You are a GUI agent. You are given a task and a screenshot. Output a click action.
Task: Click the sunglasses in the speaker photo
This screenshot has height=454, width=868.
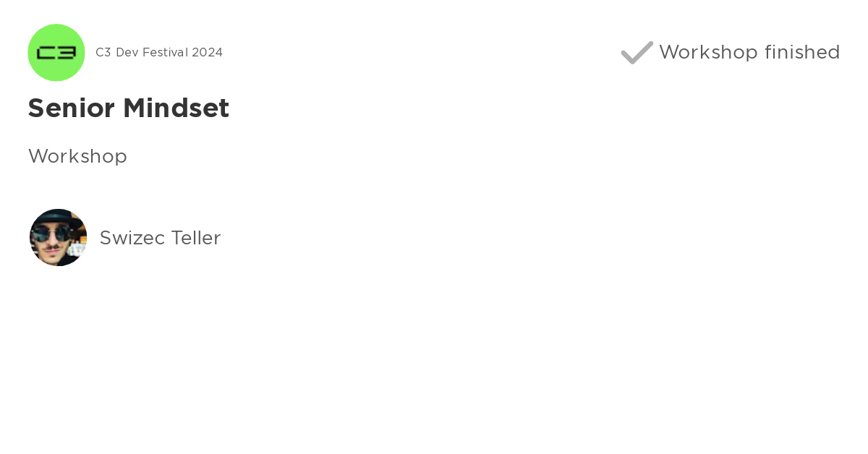(56, 233)
